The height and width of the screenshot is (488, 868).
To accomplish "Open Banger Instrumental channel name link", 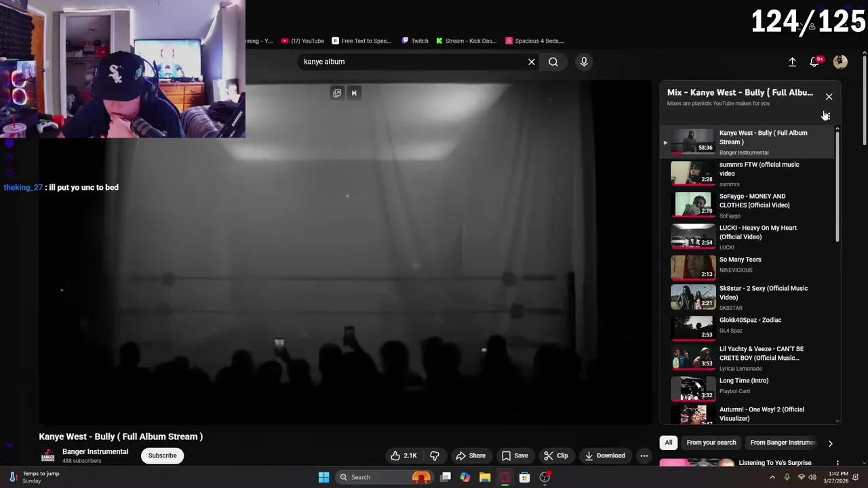I will [x=95, y=451].
